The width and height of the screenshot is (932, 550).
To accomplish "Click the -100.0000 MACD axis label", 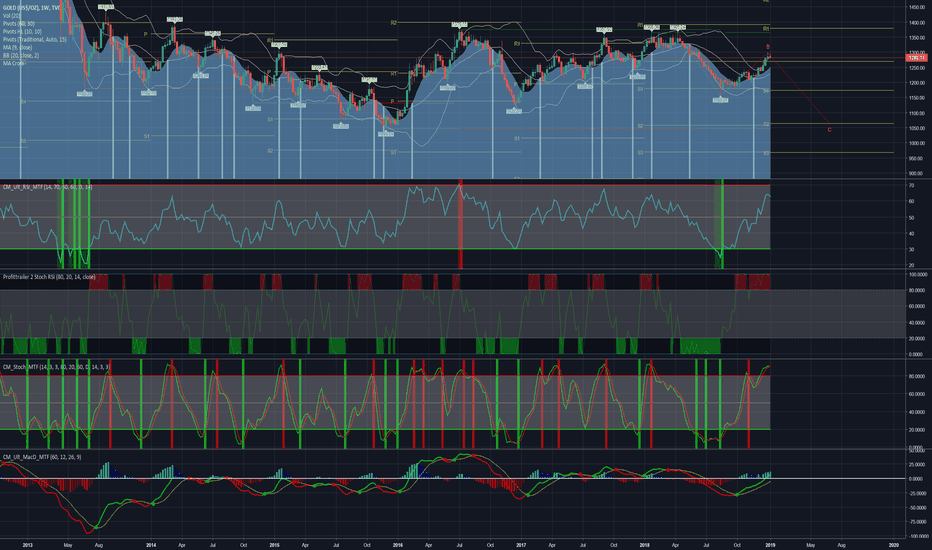I will pyautogui.click(x=918, y=536).
